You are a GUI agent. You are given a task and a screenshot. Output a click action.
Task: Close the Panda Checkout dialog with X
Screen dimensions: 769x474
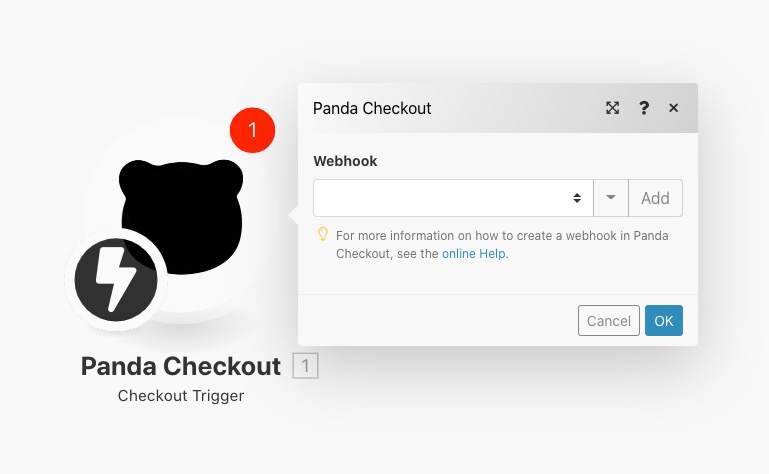673,108
